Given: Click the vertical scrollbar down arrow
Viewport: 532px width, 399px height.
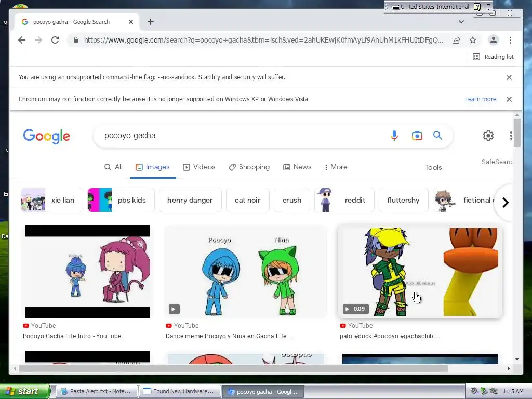Looking at the screenshot, I should [x=517, y=360].
